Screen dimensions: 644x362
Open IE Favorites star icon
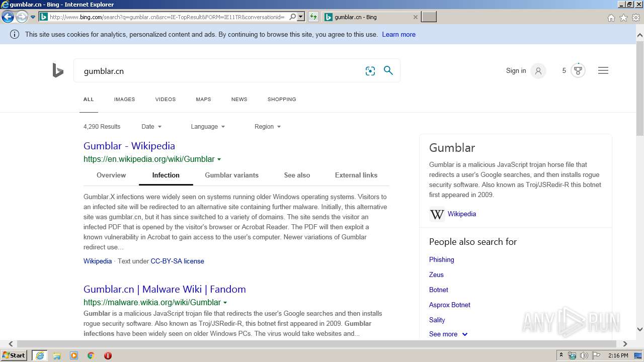pyautogui.click(x=623, y=18)
